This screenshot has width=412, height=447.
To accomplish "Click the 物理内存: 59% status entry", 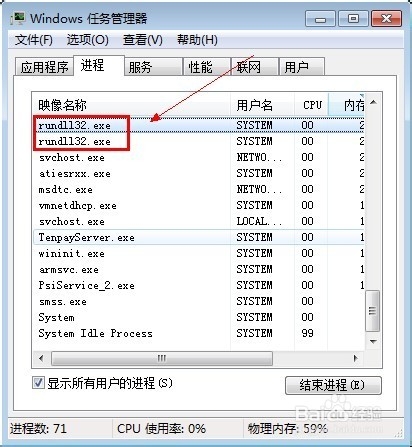I will point(287,428).
